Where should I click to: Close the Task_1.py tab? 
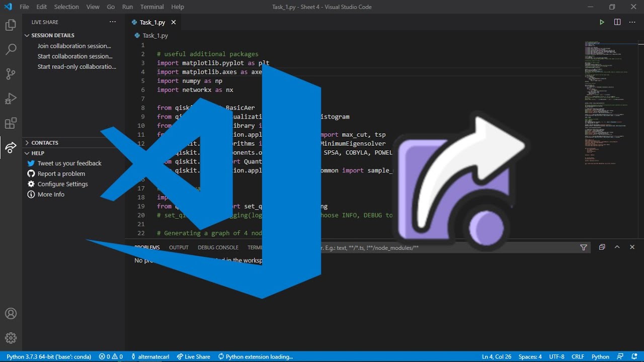[x=174, y=22]
